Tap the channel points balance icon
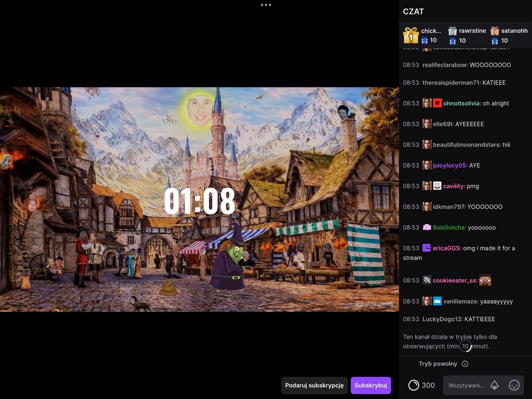Image resolution: width=532 pixels, height=399 pixels. (x=414, y=385)
